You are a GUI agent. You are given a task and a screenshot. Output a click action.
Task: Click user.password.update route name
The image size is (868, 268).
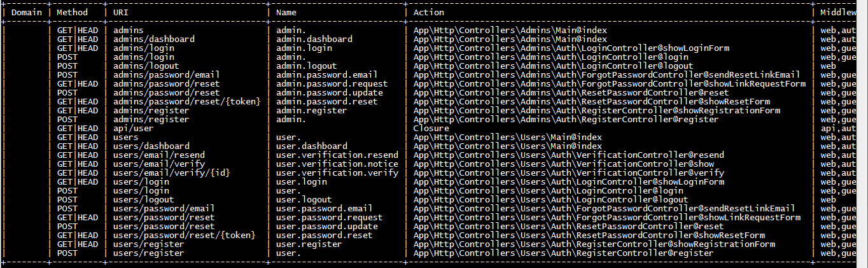[x=327, y=226]
